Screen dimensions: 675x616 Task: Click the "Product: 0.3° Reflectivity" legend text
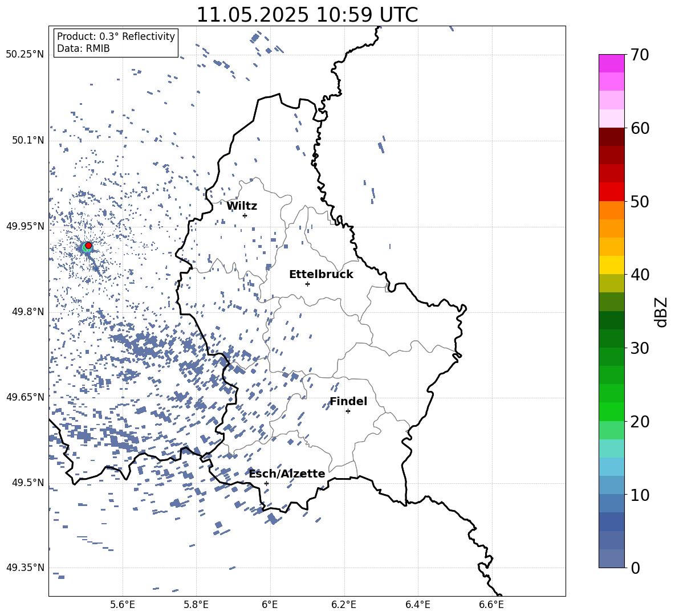116,36
